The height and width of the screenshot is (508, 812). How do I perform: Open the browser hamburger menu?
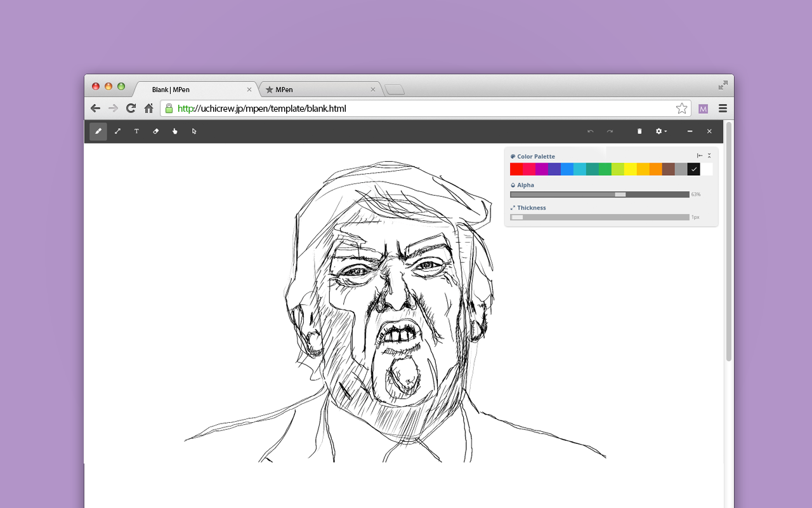click(x=723, y=109)
